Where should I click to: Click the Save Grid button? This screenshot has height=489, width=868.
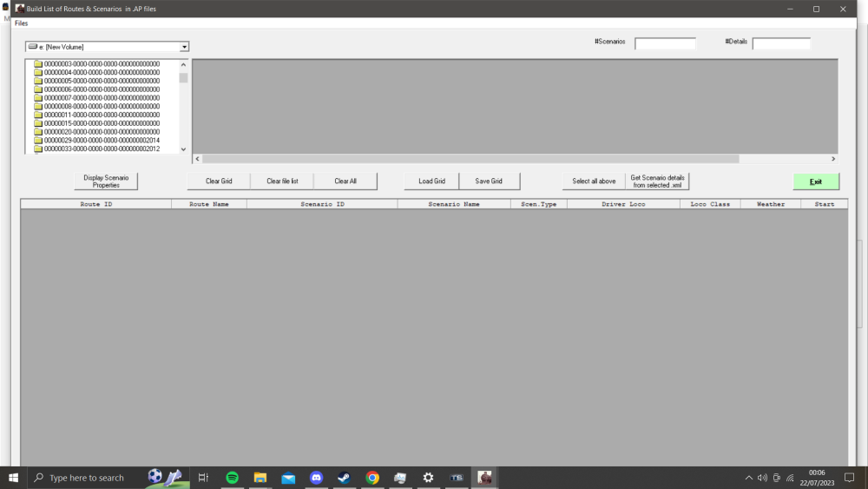point(489,181)
